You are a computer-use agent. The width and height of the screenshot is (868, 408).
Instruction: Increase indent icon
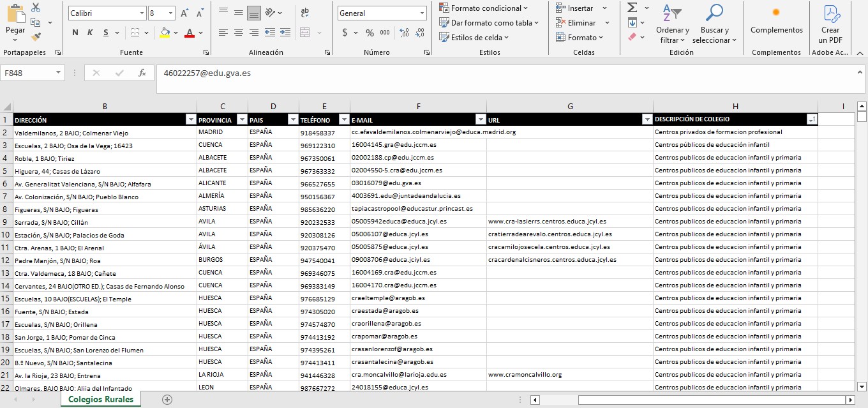(285, 33)
